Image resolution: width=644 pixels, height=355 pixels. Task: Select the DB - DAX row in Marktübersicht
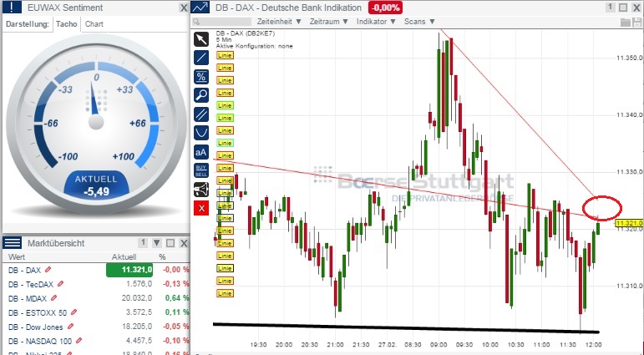[97, 270]
